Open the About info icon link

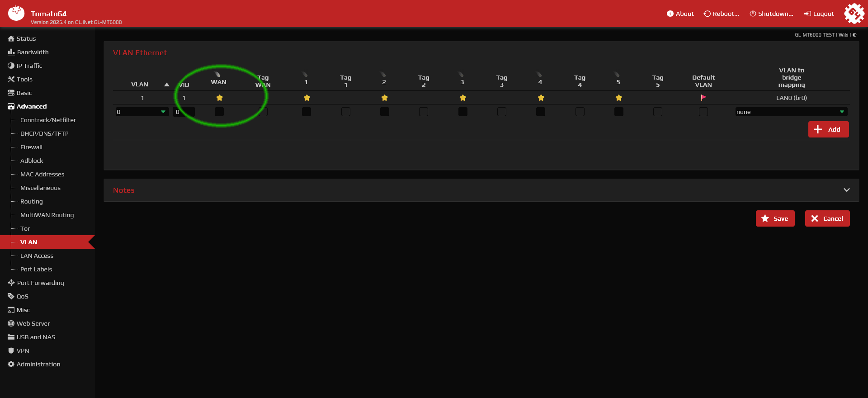coord(670,14)
